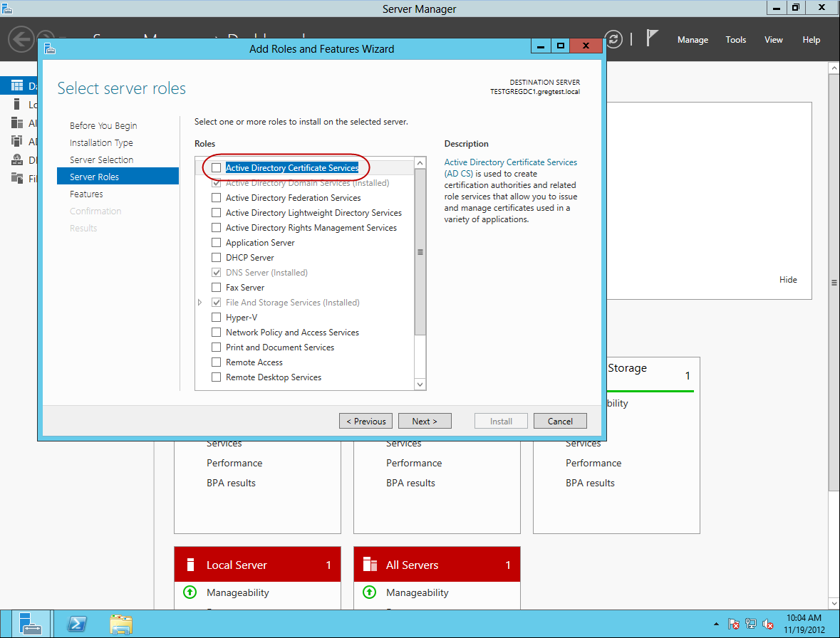Open the Manage menu
Viewport: 840px width, 638px height.
point(692,40)
